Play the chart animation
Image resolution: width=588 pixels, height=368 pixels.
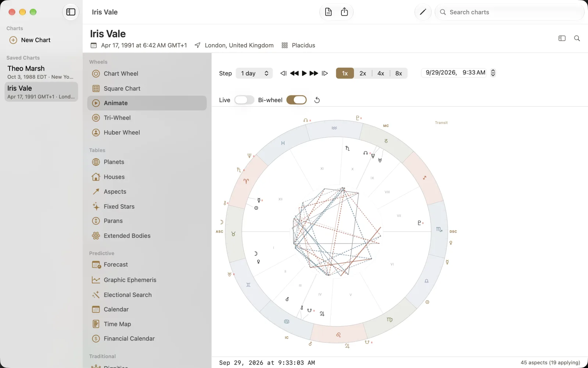[x=304, y=73]
